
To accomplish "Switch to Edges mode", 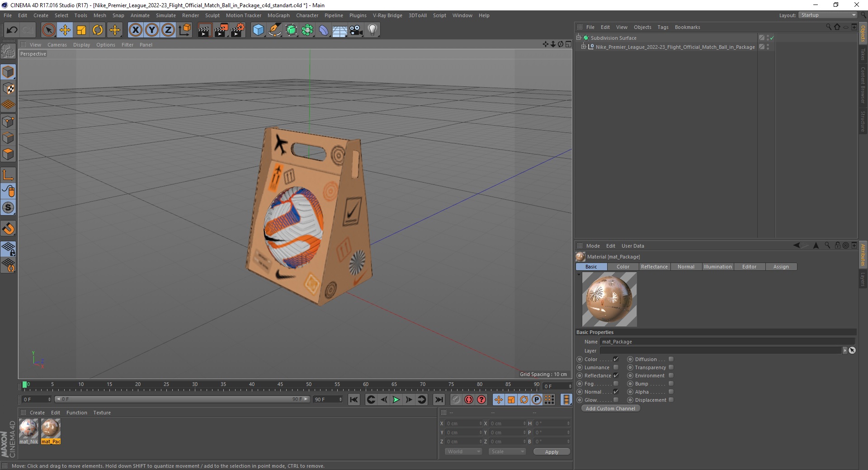I will pos(8,137).
